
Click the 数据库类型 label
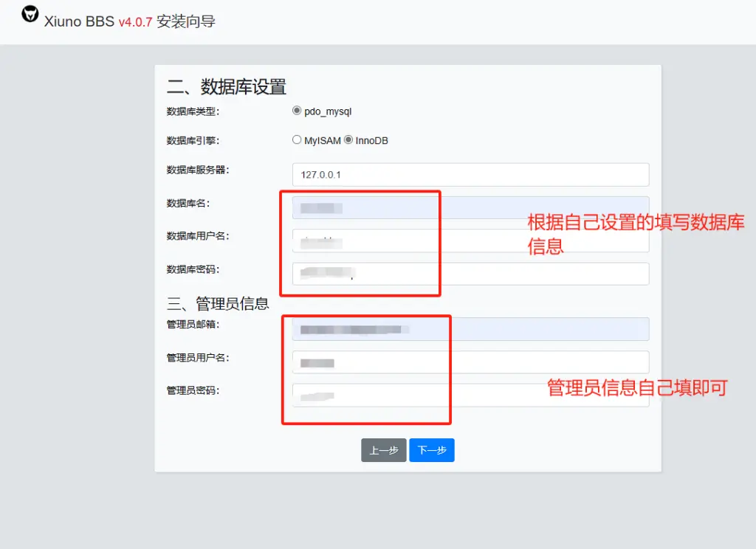pyautogui.click(x=193, y=111)
